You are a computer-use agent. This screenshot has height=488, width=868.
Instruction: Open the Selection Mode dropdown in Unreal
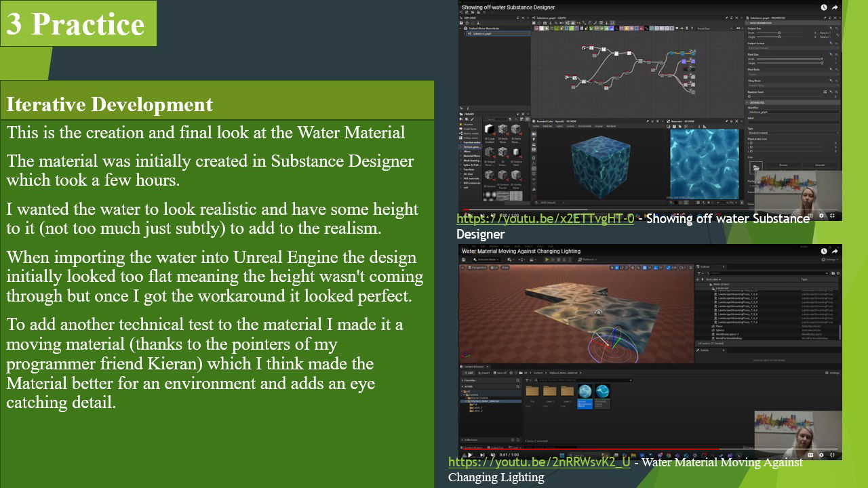tap(486, 260)
